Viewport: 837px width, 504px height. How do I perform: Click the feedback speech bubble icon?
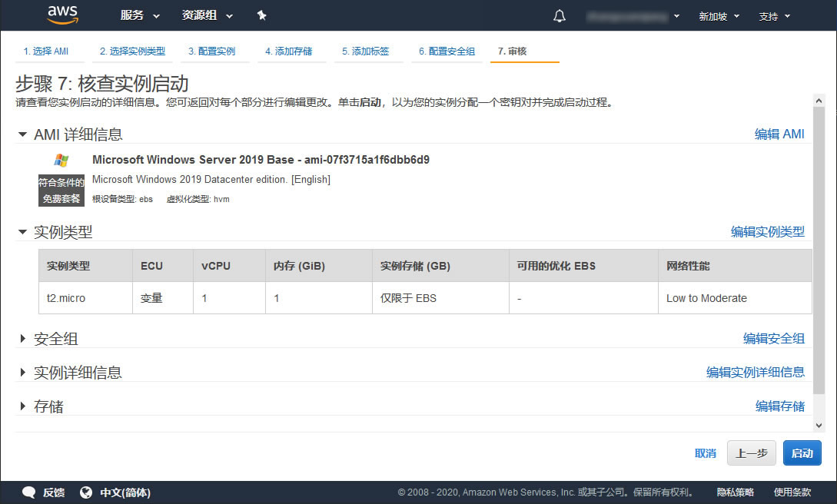coord(29,492)
